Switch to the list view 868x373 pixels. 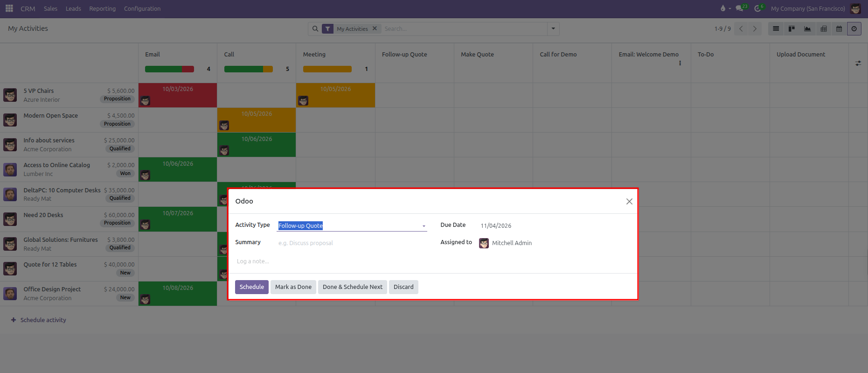pos(776,29)
